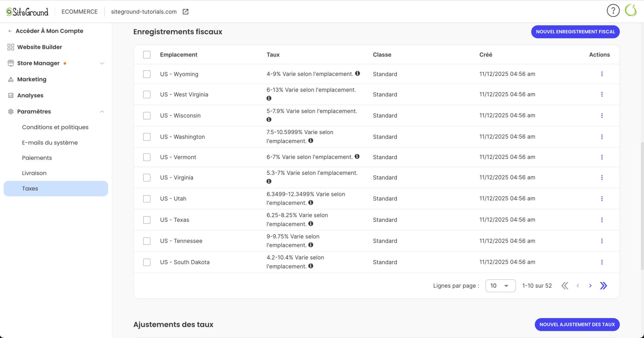Click the Emplacement column header
Image resolution: width=644 pixels, height=338 pixels.
pyautogui.click(x=178, y=55)
